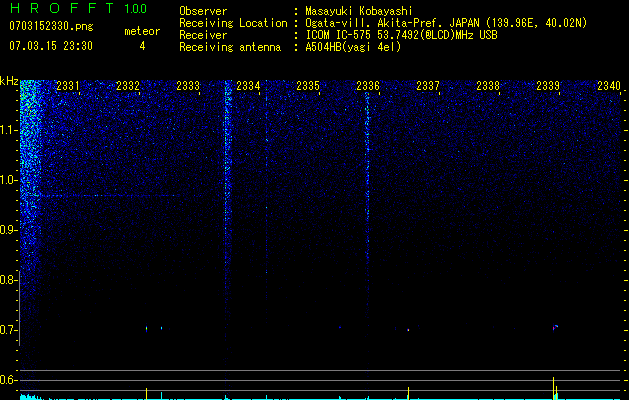
Task: Click the 0.9 kHz axis label
Action: tap(8, 230)
